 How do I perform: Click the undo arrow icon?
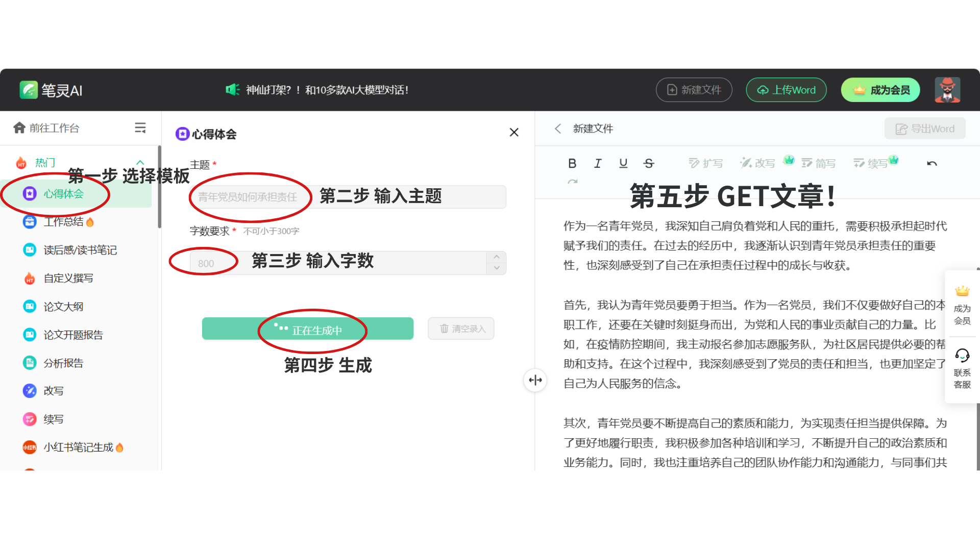coord(932,163)
